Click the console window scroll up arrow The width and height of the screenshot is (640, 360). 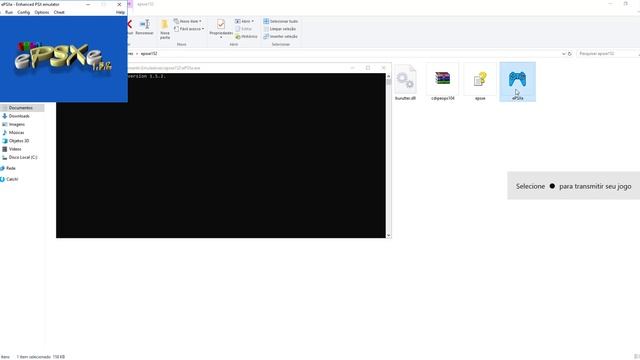(x=388, y=76)
